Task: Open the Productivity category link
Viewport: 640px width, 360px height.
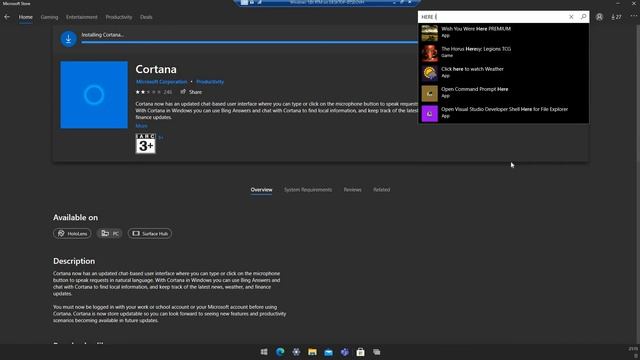Action: click(210, 82)
